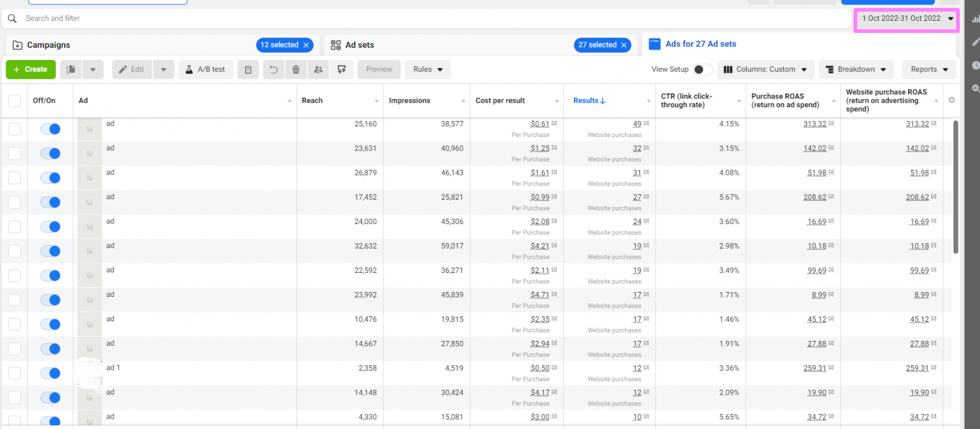Click the clipboard icon in toolbar
Image resolution: width=980 pixels, height=429 pixels.
[x=248, y=70]
